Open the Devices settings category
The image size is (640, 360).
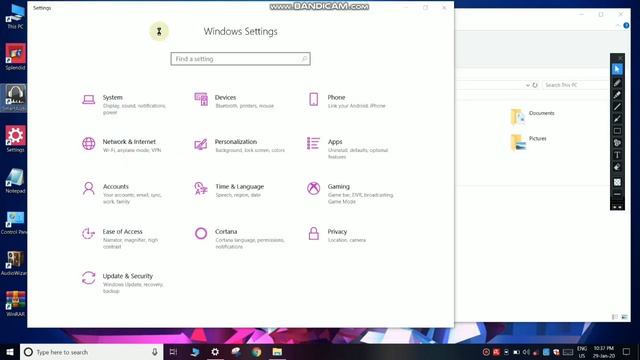pyautogui.click(x=235, y=101)
